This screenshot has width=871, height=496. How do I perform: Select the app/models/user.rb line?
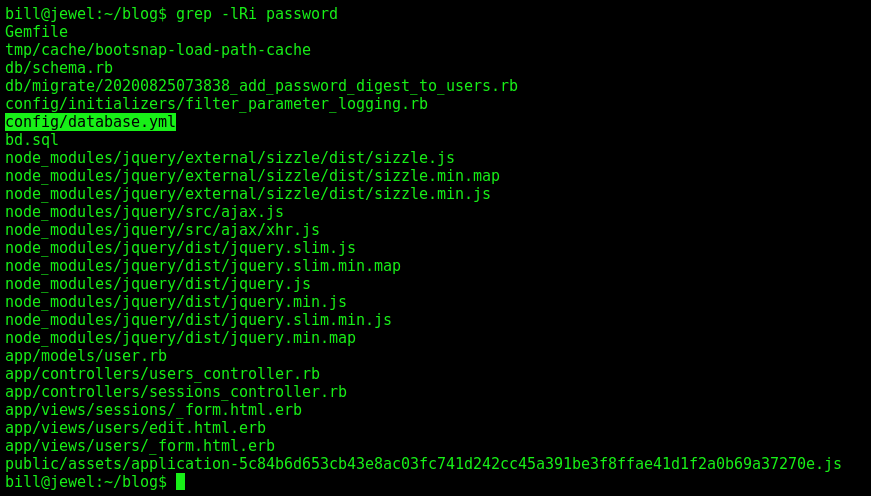(86, 355)
